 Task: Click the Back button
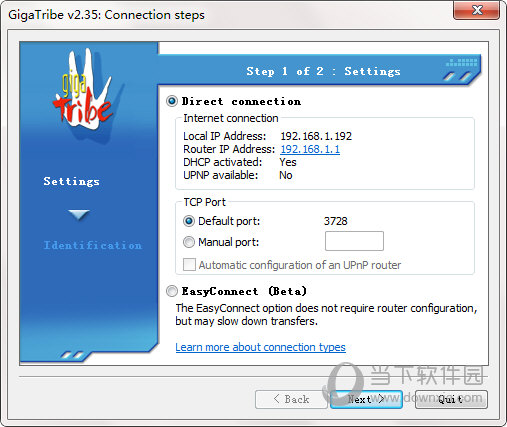point(291,399)
